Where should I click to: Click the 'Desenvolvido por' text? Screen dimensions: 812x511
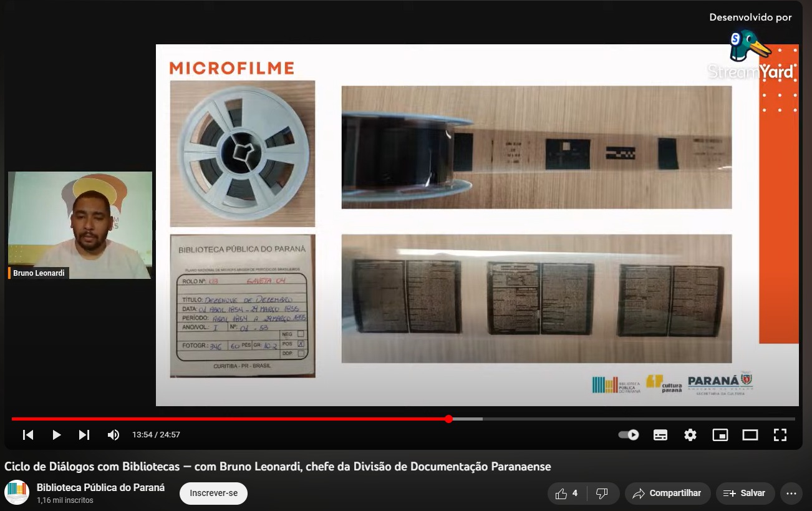pos(751,17)
